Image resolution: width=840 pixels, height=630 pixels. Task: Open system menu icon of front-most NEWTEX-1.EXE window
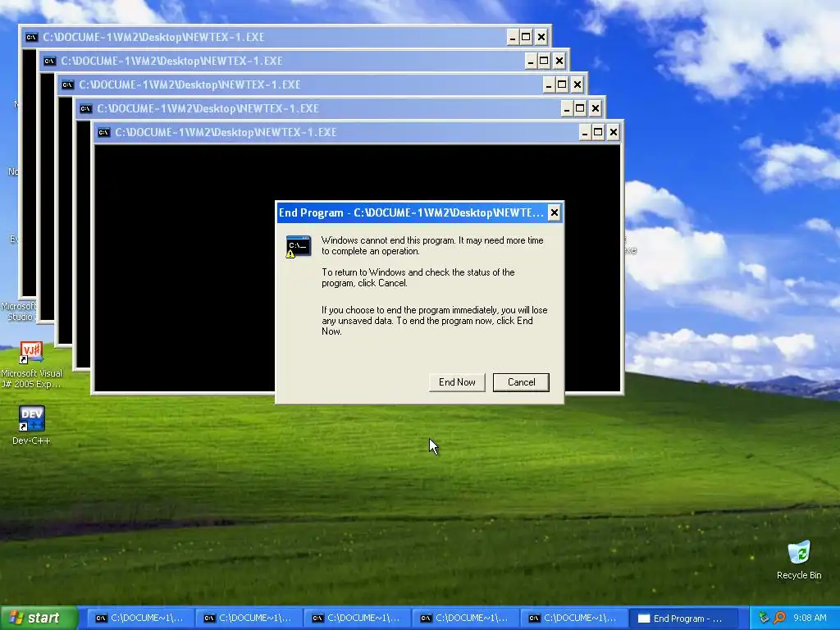pyautogui.click(x=104, y=132)
